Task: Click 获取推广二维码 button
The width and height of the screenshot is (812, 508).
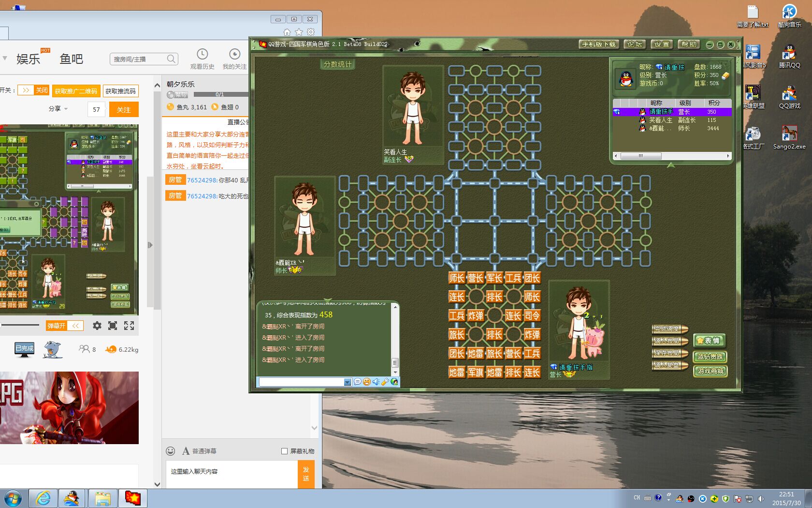Action: [x=75, y=91]
